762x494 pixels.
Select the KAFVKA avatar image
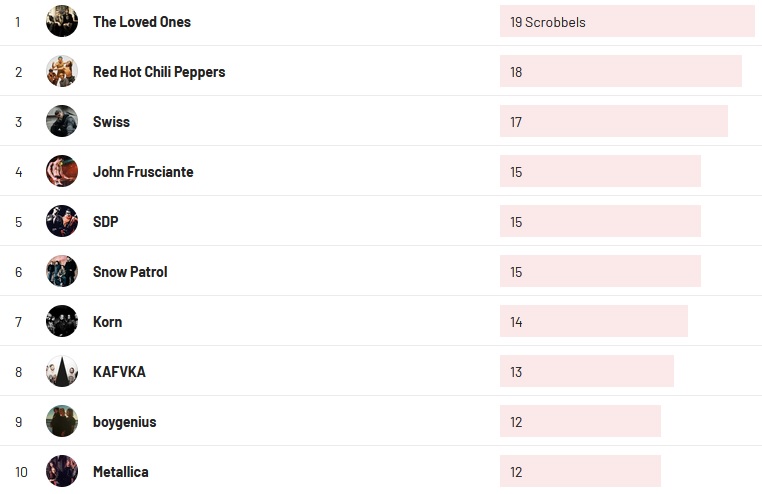[x=62, y=371]
